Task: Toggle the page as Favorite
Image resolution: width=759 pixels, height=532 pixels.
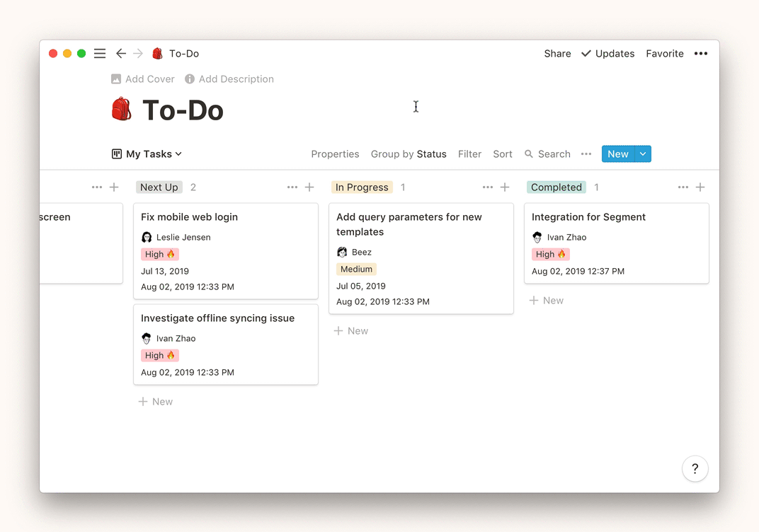Action: [x=664, y=54]
